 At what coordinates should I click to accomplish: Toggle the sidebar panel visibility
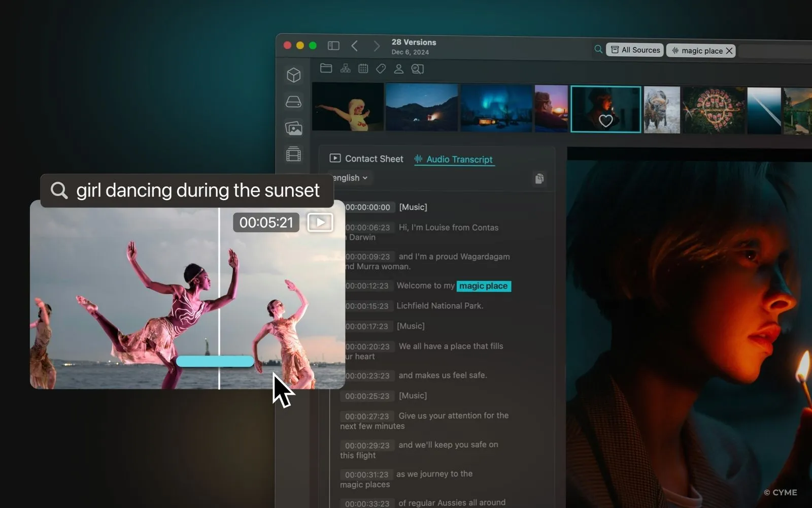[333, 46]
